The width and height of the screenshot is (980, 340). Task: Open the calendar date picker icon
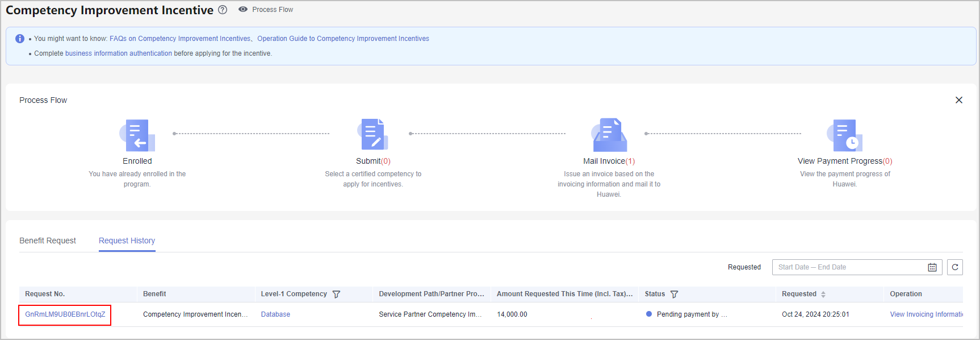(x=932, y=267)
